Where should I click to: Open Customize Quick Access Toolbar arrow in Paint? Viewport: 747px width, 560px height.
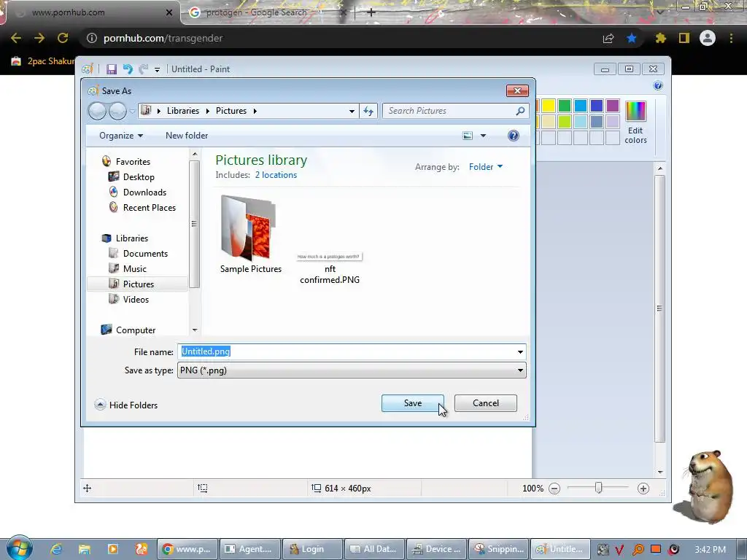click(157, 70)
